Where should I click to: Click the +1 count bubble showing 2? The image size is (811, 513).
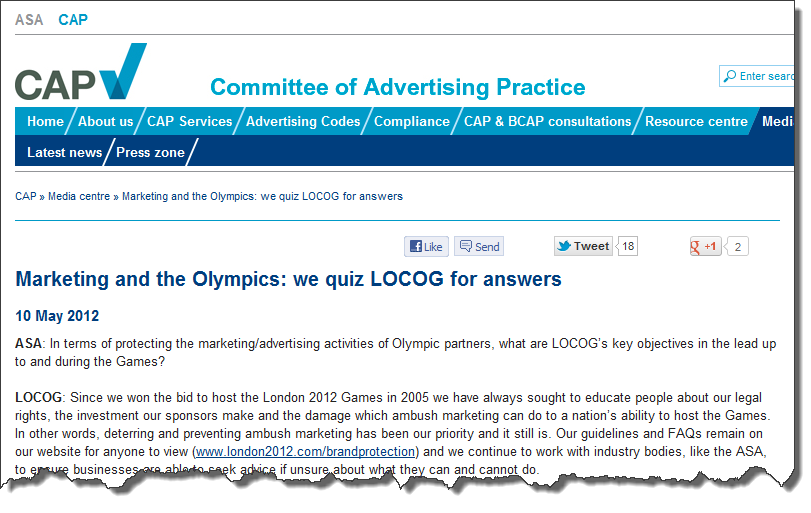coord(738,247)
